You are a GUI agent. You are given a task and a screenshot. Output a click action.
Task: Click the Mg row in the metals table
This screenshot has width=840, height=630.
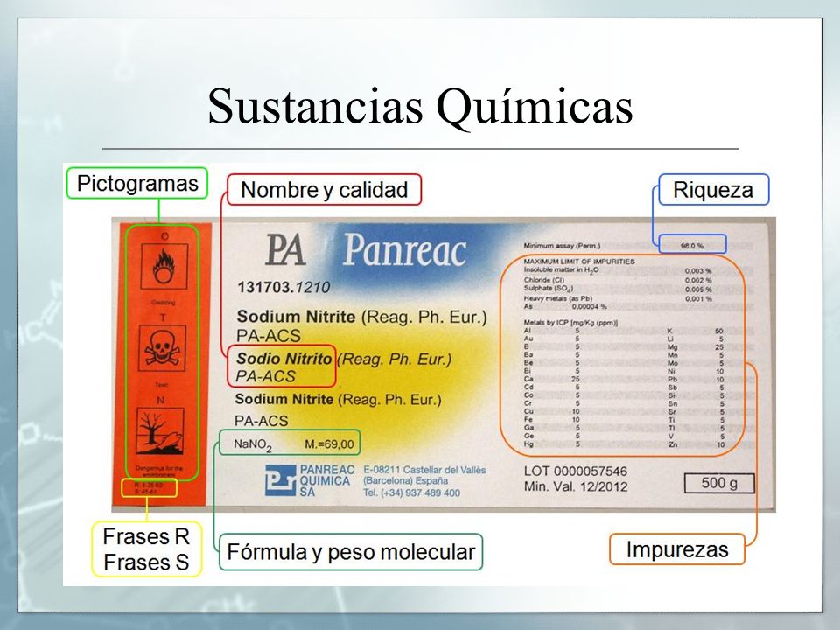coord(697,347)
